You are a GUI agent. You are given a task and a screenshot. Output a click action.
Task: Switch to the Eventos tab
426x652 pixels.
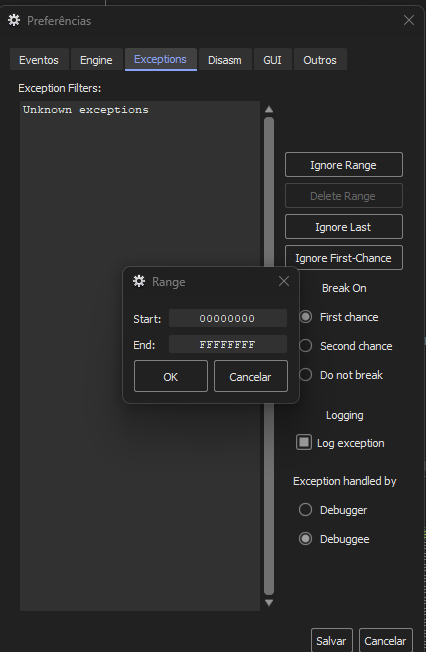click(39, 60)
